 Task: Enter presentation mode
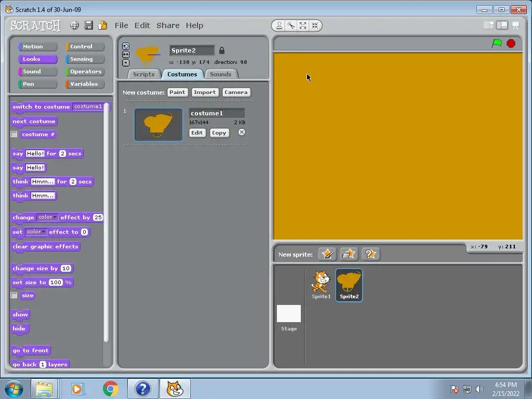click(516, 25)
